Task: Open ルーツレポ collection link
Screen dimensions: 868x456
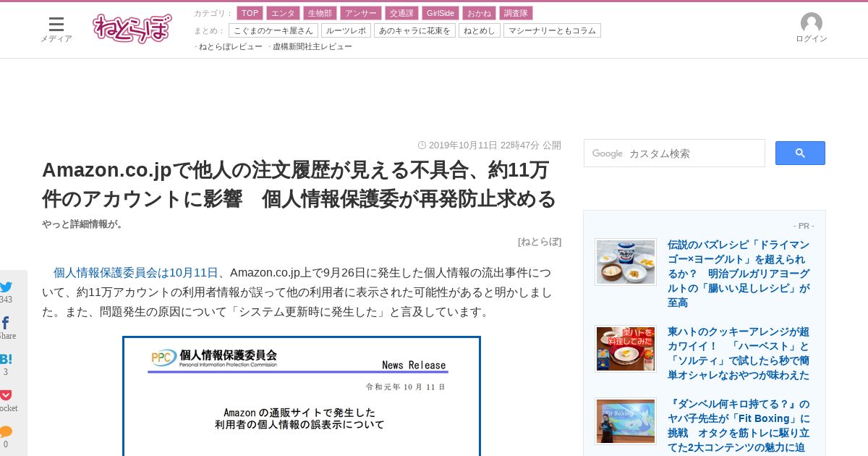Action: [x=346, y=30]
